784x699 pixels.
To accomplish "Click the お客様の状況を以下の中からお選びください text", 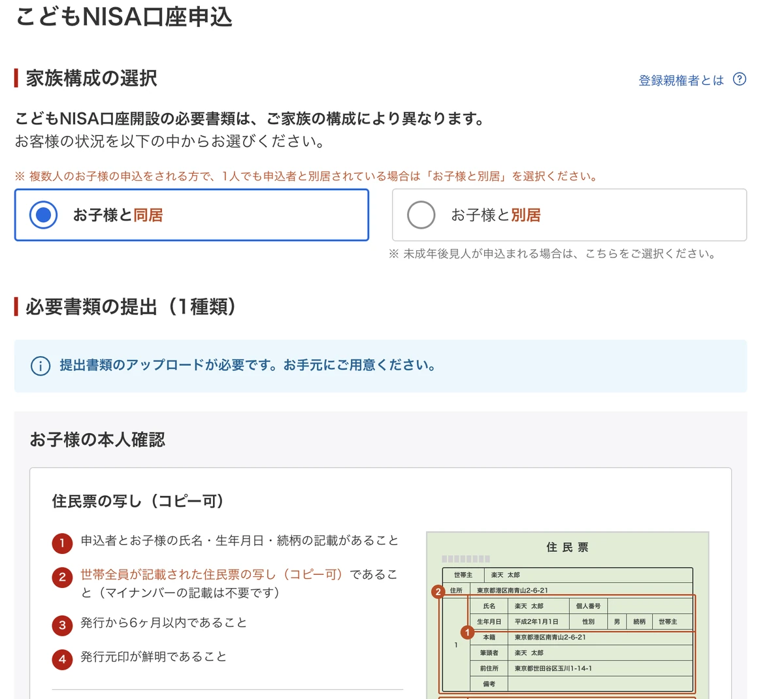I will pos(170,141).
